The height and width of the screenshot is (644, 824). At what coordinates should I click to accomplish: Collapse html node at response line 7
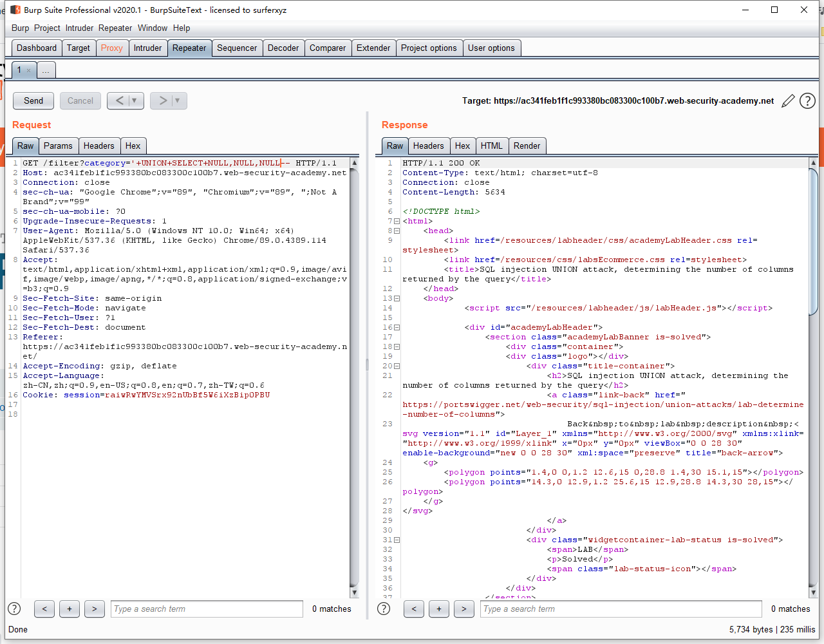[397, 221]
